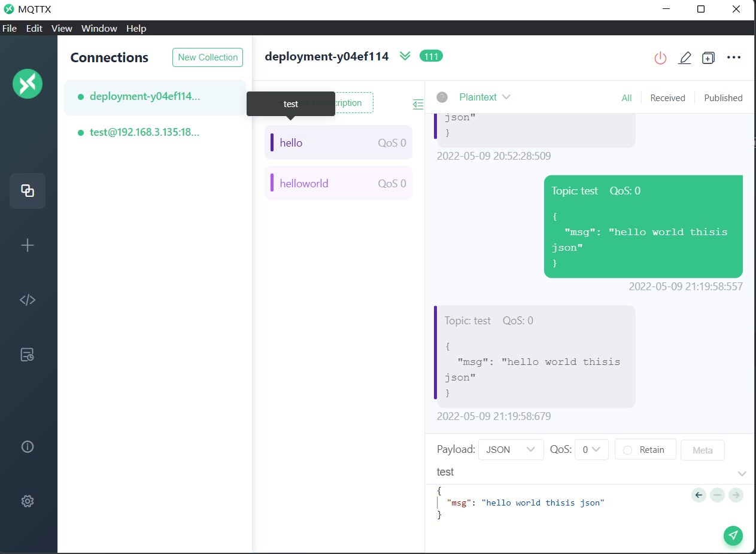Select the helloworld subscription topic
The width and height of the screenshot is (756, 554).
click(x=338, y=183)
